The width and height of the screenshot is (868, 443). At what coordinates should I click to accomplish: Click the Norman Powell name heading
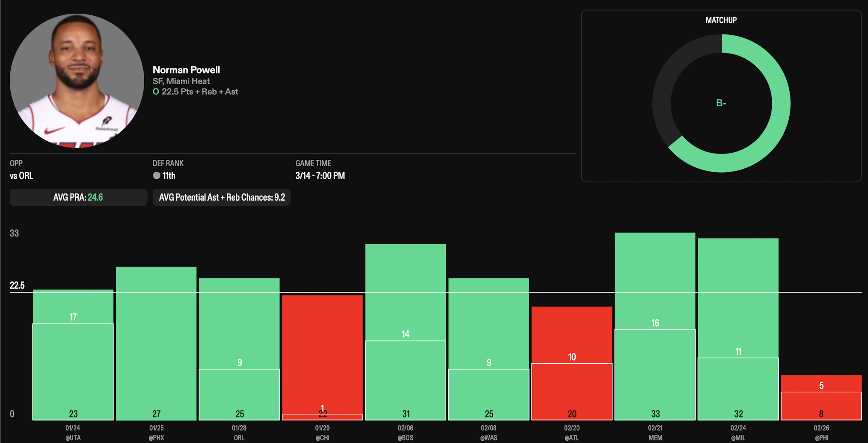(186, 70)
